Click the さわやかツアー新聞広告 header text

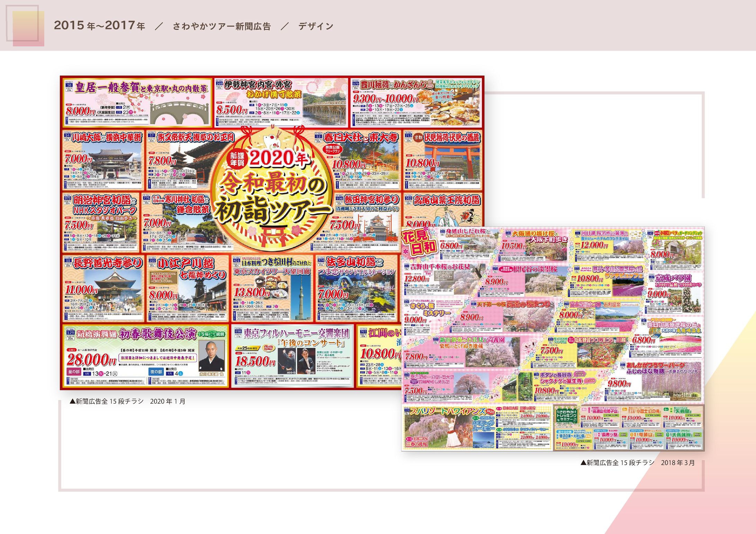[x=222, y=26]
